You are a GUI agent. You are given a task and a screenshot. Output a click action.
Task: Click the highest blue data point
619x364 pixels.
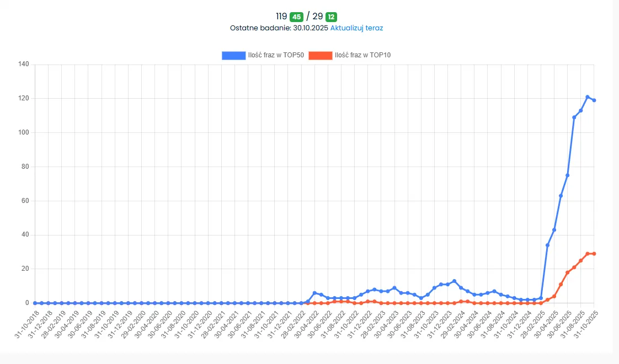[x=588, y=97]
